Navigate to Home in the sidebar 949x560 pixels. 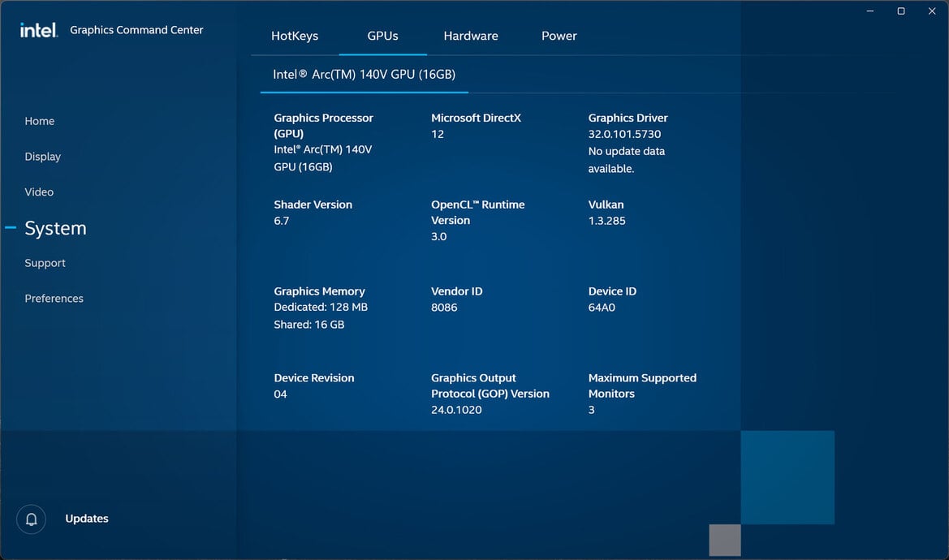(39, 121)
